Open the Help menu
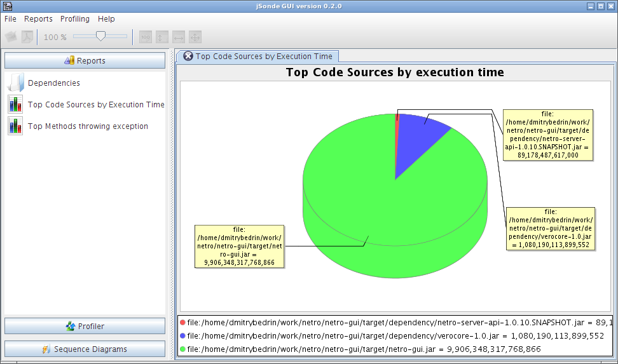 click(x=106, y=19)
